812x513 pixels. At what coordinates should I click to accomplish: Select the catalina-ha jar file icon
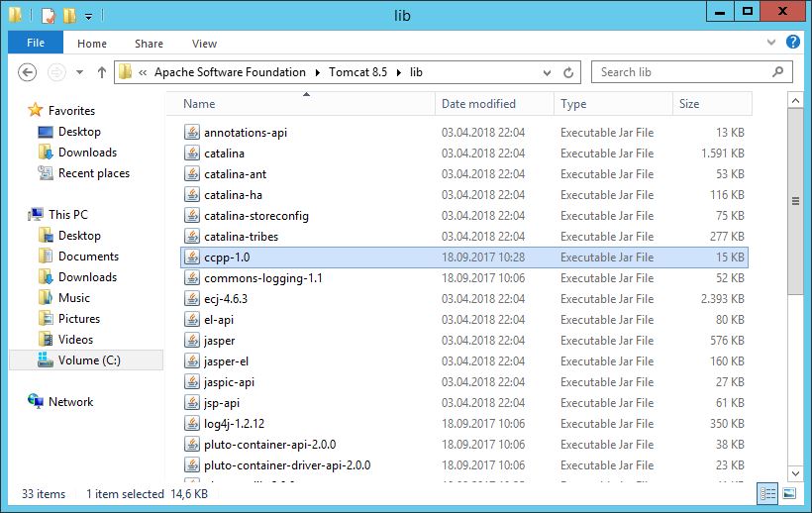[x=191, y=195]
